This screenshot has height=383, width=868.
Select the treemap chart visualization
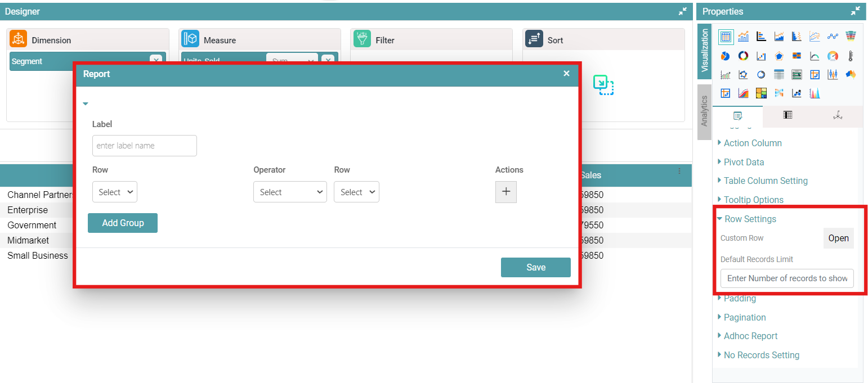(761, 93)
